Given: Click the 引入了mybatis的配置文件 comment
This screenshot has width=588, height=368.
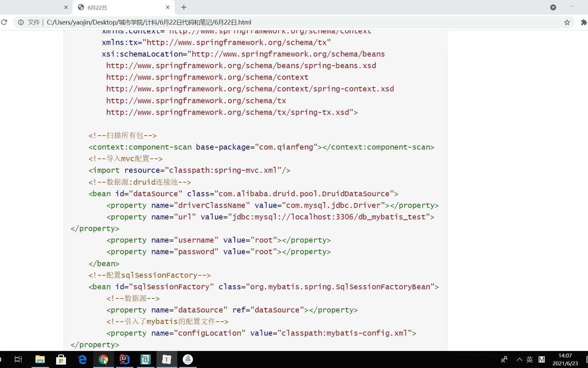Looking at the screenshot, I should 167,322.
